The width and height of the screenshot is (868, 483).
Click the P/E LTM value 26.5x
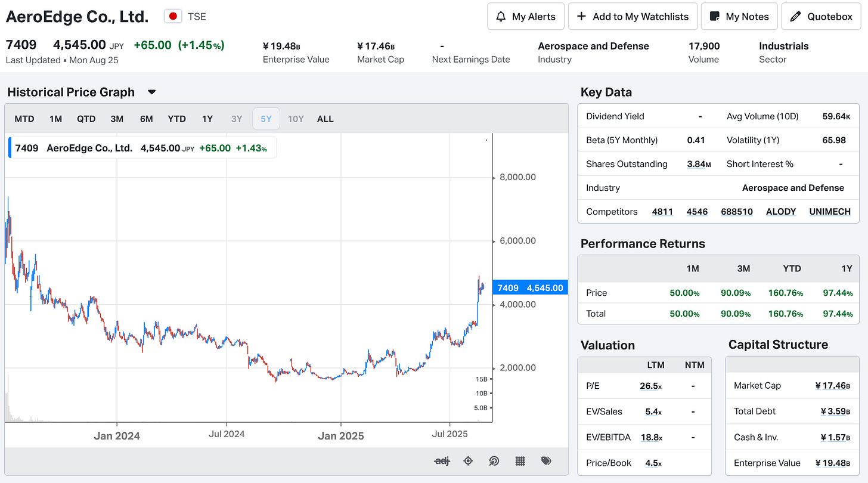(650, 386)
